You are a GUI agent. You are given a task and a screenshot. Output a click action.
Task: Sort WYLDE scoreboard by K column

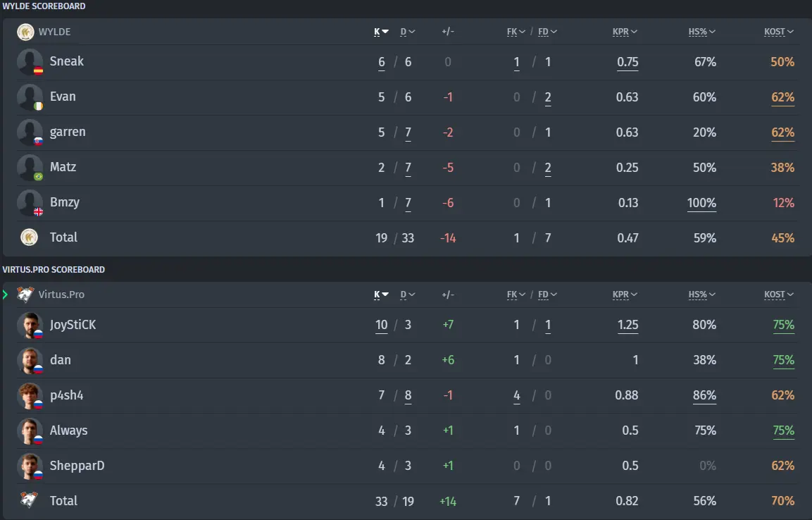[381, 32]
